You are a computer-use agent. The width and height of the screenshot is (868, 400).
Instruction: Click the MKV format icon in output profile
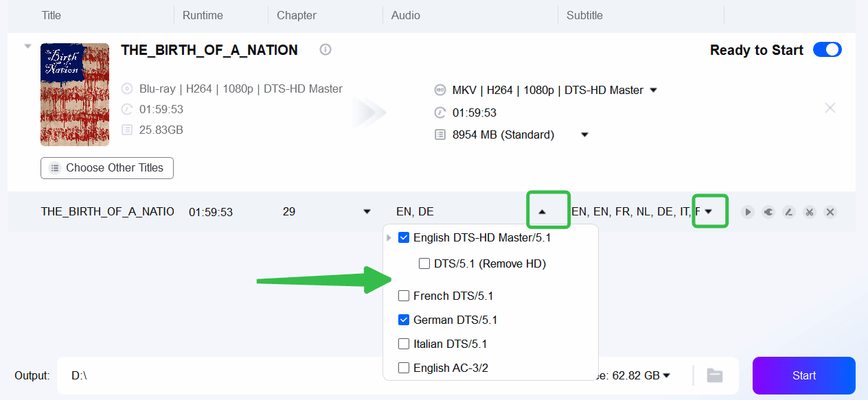coord(440,90)
